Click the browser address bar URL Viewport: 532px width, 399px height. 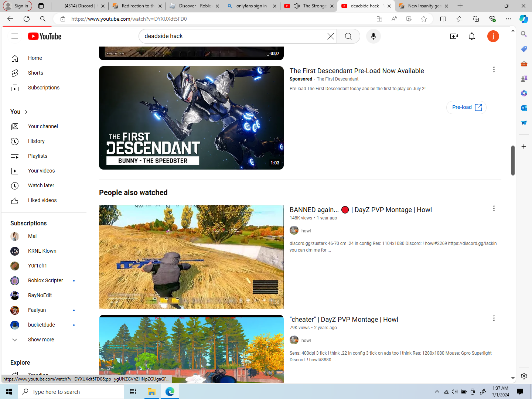point(129,19)
